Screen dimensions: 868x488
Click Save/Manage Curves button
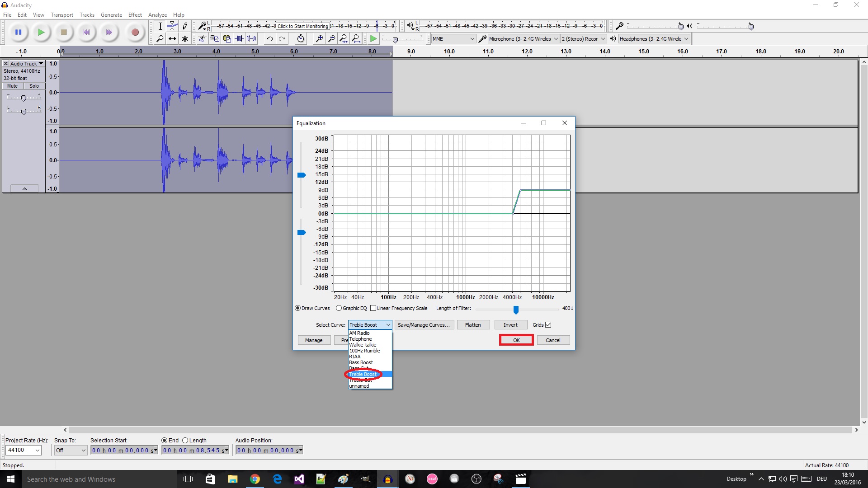[x=424, y=324]
